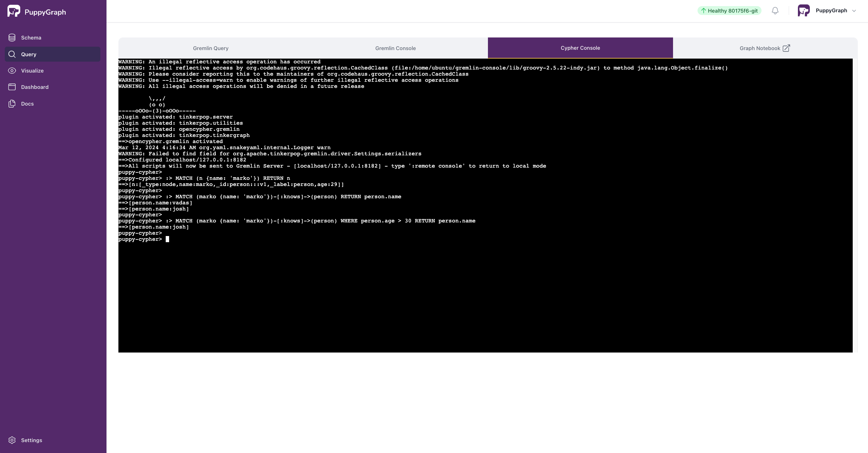Switch to the Gremlin Query tab
868x453 pixels.
[x=211, y=48]
